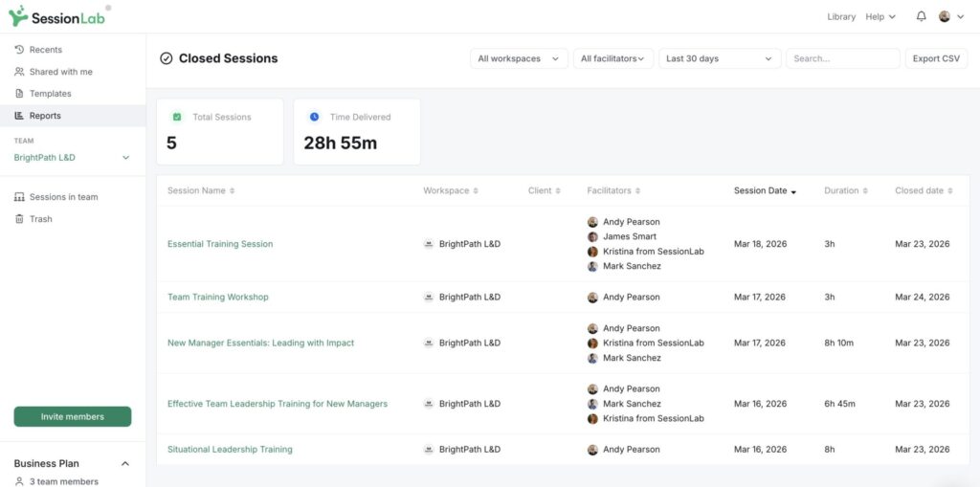Click the "6h 45m" duration cell
The height and width of the screenshot is (487, 980).
(840, 404)
